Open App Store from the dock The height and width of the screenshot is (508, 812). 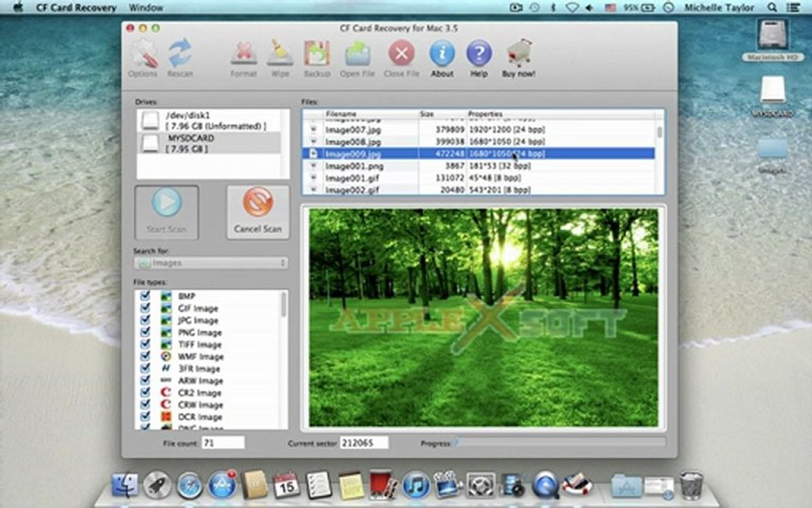222,485
